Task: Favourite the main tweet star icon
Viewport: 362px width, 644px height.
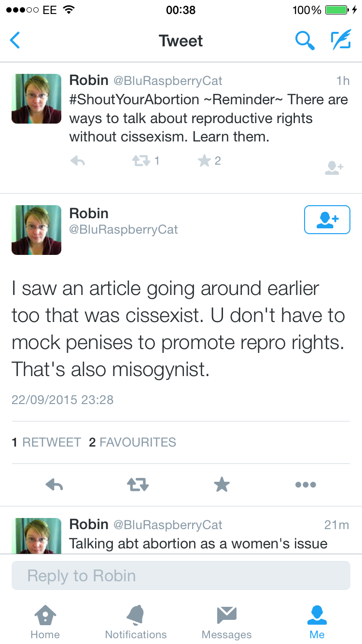Action: click(222, 484)
